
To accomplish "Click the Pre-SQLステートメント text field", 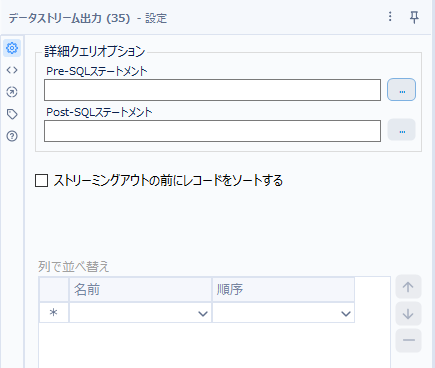I will 212,90.
